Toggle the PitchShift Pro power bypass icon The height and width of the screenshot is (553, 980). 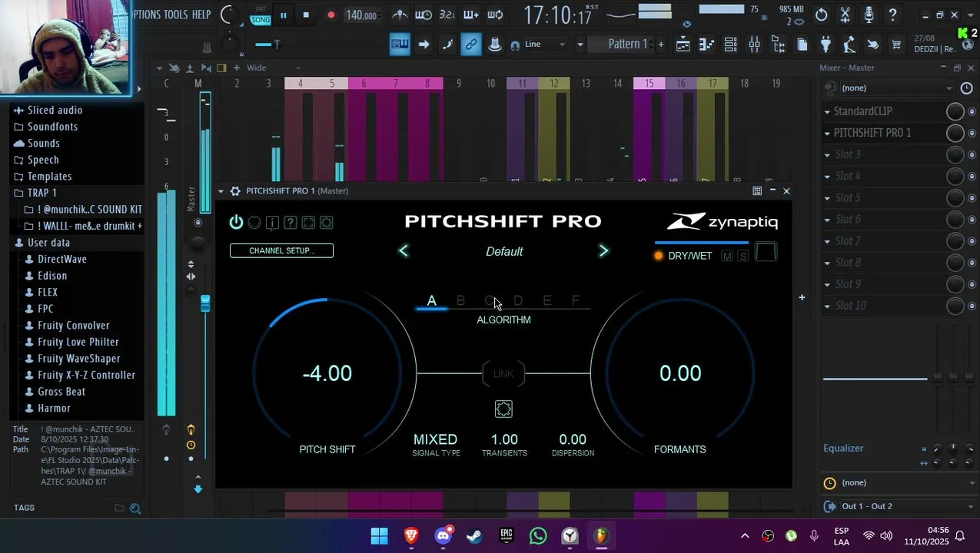(236, 223)
